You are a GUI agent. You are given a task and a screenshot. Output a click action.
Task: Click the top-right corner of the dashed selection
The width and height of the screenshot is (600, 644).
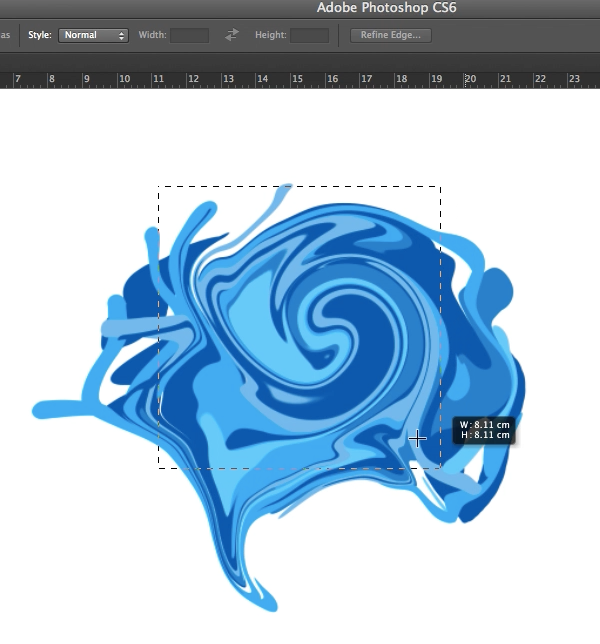(x=440, y=186)
